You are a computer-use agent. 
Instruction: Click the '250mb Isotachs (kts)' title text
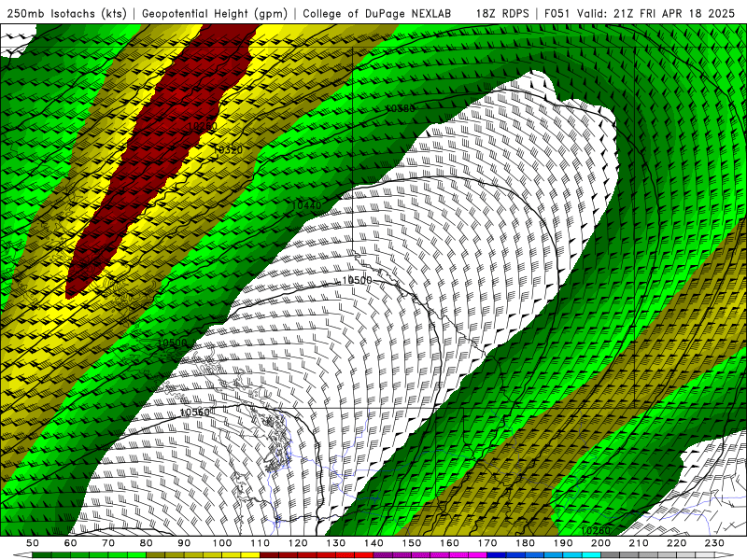[x=66, y=13]
